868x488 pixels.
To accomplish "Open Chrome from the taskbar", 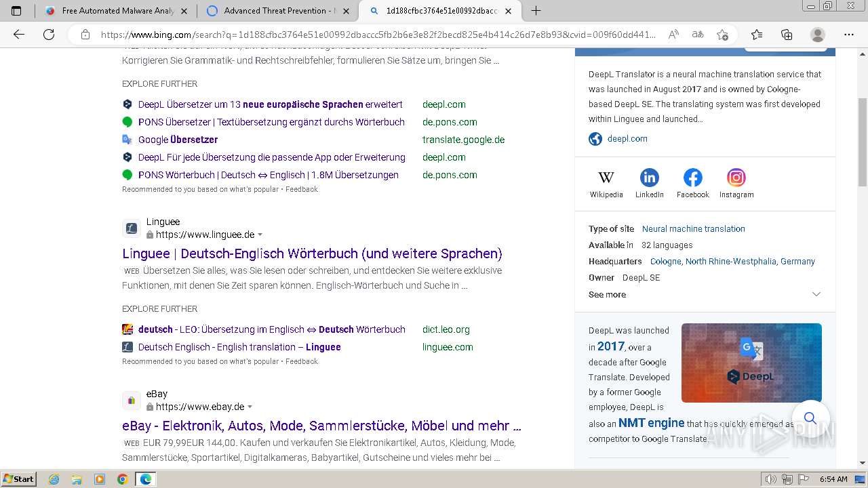I will pos(122,479).
